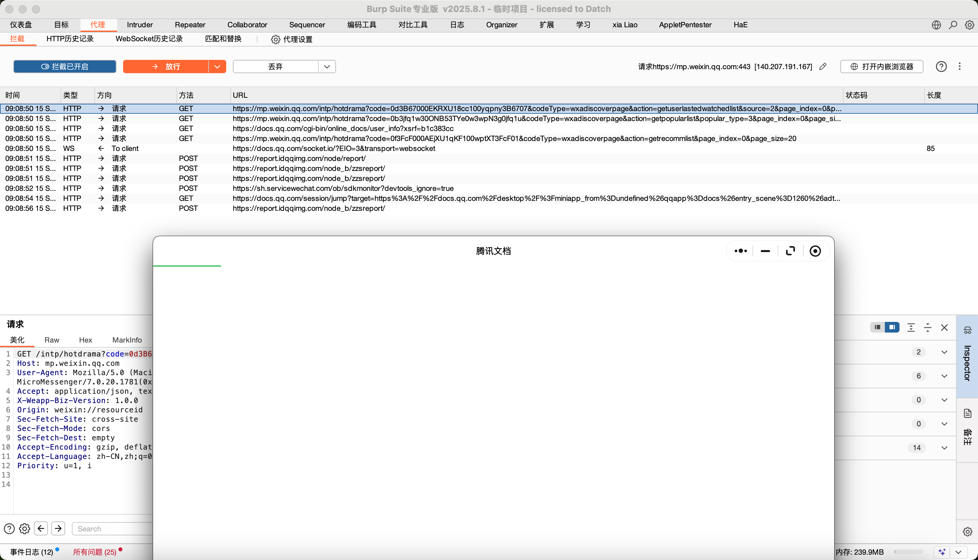The image size is (978, 560).
Task: Click the 打开内嵌浏览器 button
Action: tap(882, 67)
